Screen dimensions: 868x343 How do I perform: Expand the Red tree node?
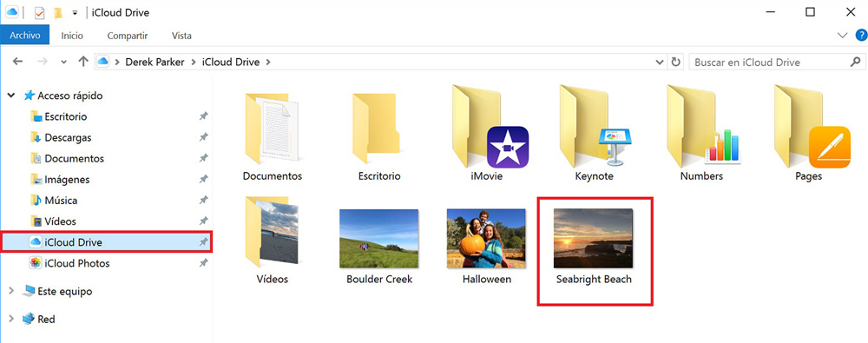tap(11, 320)
